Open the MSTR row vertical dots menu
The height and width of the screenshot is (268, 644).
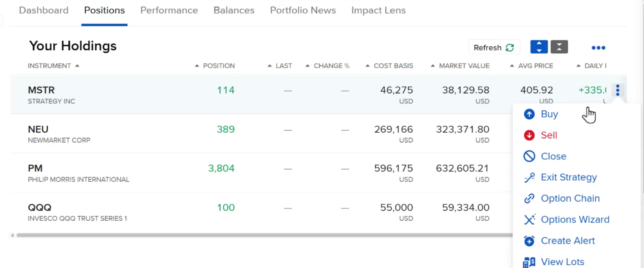pos(618,90)
